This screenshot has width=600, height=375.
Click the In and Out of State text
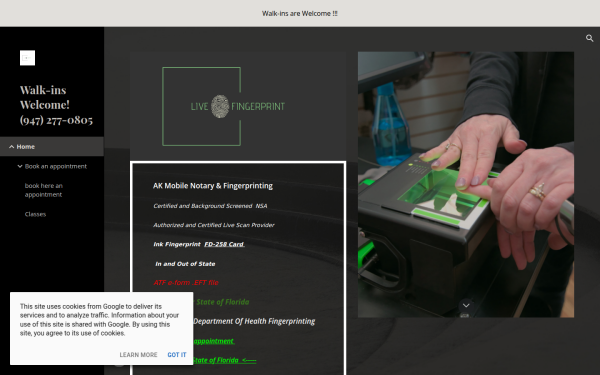pyautogui.click(x=185, y=264)
